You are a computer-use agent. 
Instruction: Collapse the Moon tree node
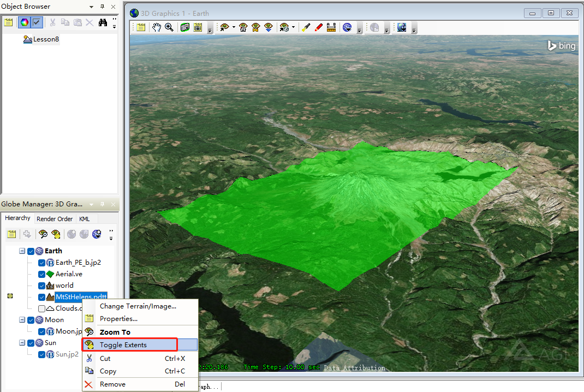pos(22,320)
